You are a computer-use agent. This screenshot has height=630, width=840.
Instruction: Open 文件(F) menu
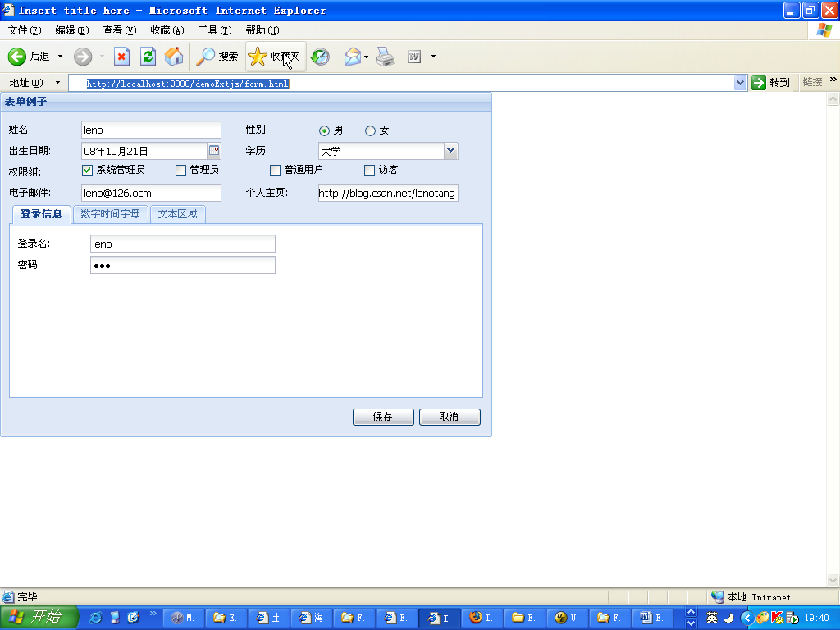coord(25,30)
